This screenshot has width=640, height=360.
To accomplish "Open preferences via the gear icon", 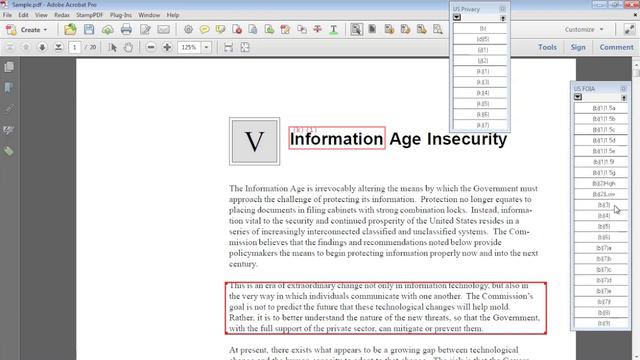I will tap(188, 29).
